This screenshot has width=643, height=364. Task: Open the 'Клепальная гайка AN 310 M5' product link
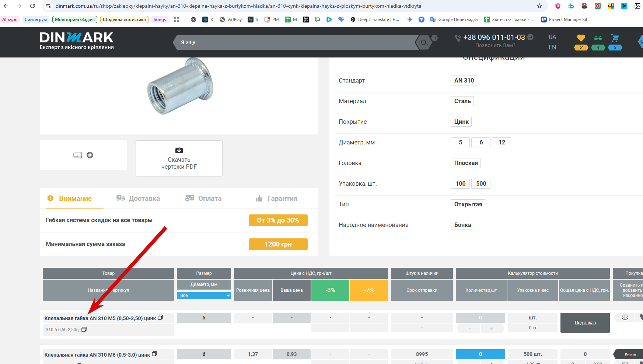[x=100, y=318]
